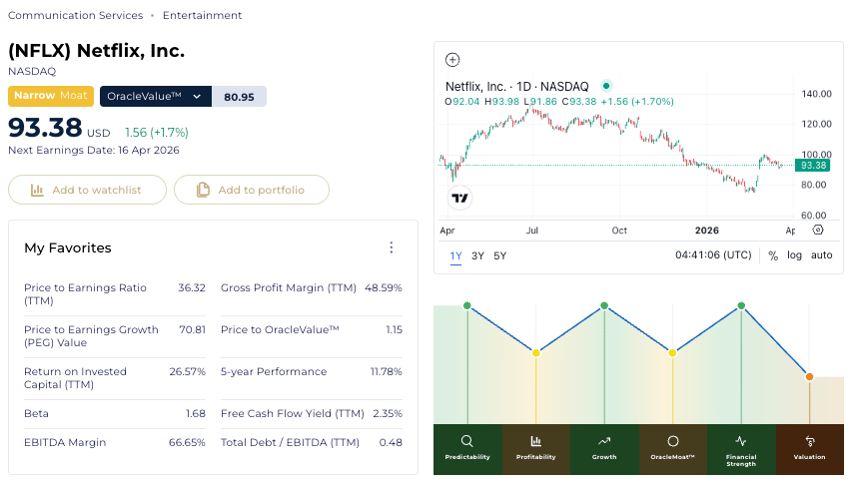Open chart settings hexagon icon
This screenshot has width=865, height=486.
click(818, 230)
